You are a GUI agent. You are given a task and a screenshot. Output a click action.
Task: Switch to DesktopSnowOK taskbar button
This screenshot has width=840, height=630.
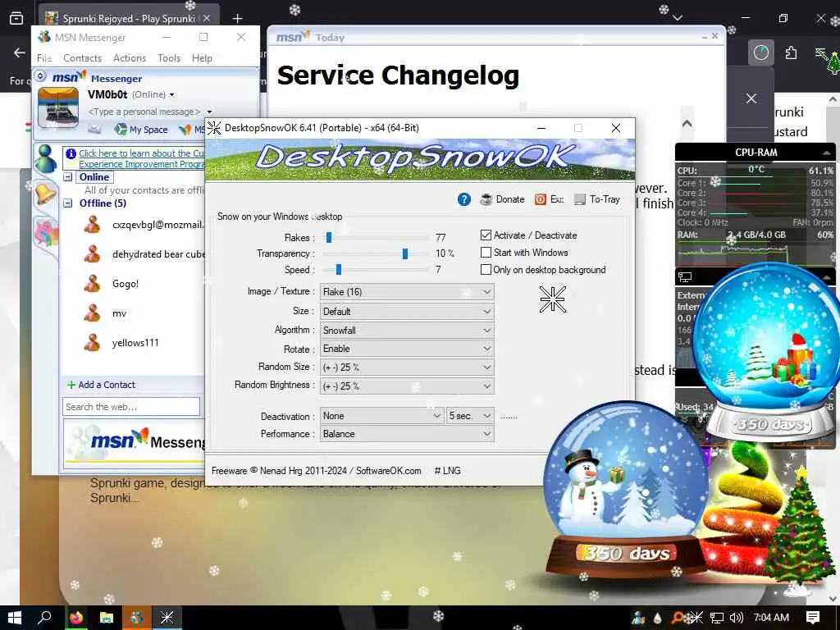click(167, 618)
